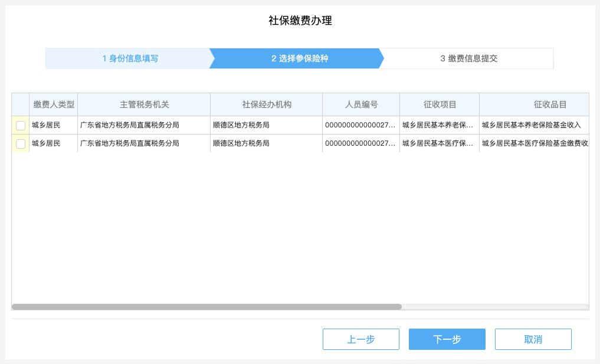This screenshot has height=364, width=600.
Task: Click the 主管税务机关 column header
Action: tap(144, 104)
